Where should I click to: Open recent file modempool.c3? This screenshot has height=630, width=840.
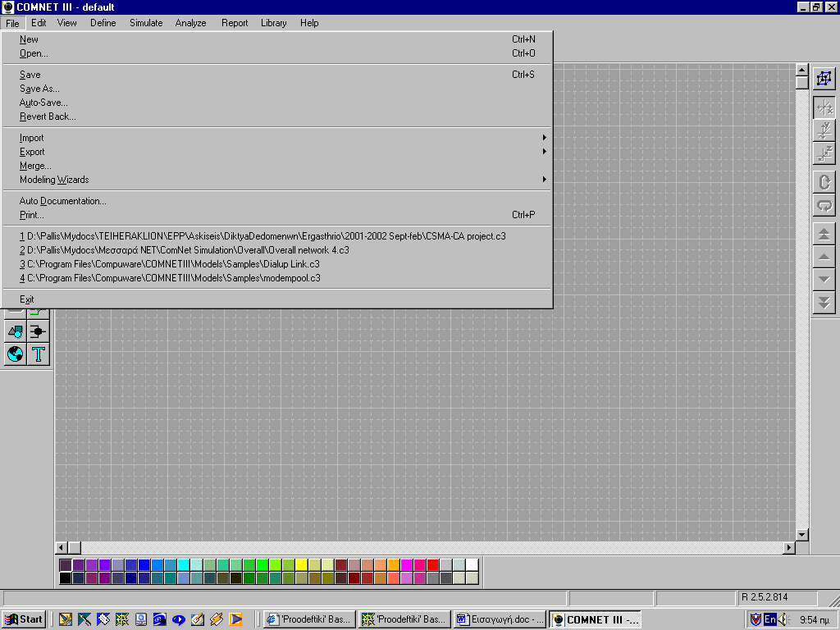277,277
